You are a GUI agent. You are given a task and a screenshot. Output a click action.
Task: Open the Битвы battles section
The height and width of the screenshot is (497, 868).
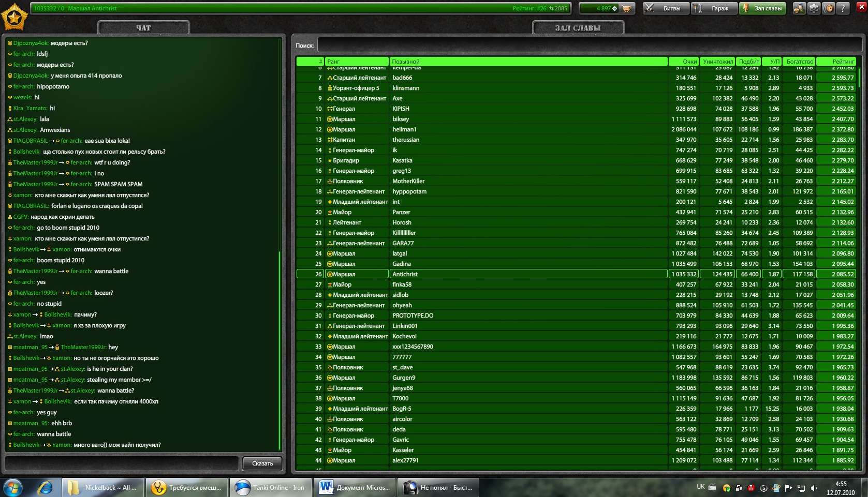click(x=666, y=8)
